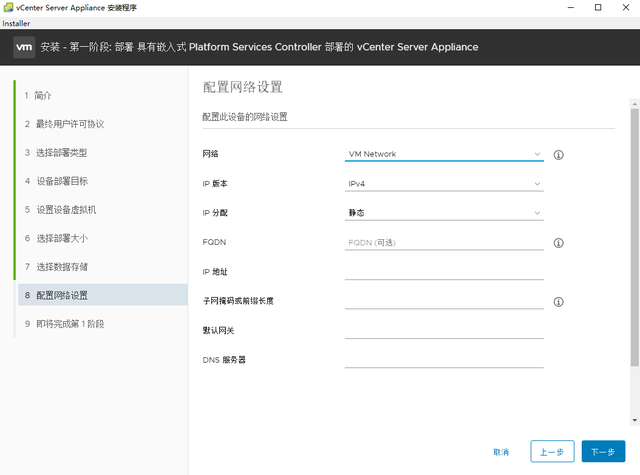This screenshot has height=475, width=640.
Task: Click the 上一步 back button
Action: tap(552, 451)
